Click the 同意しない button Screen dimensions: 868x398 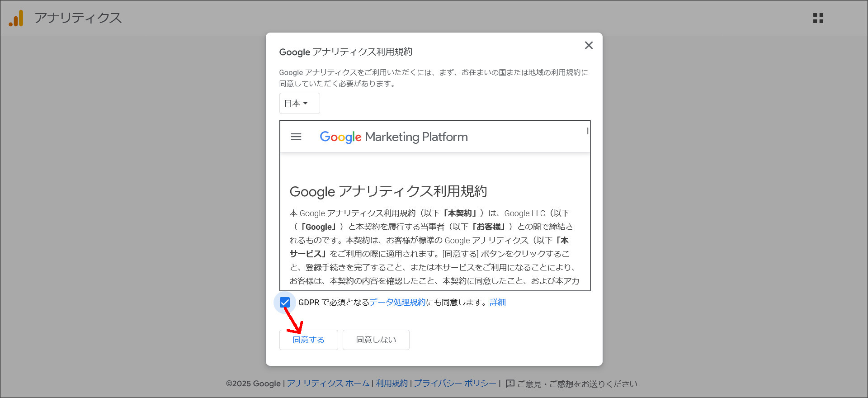click(376, 340)
